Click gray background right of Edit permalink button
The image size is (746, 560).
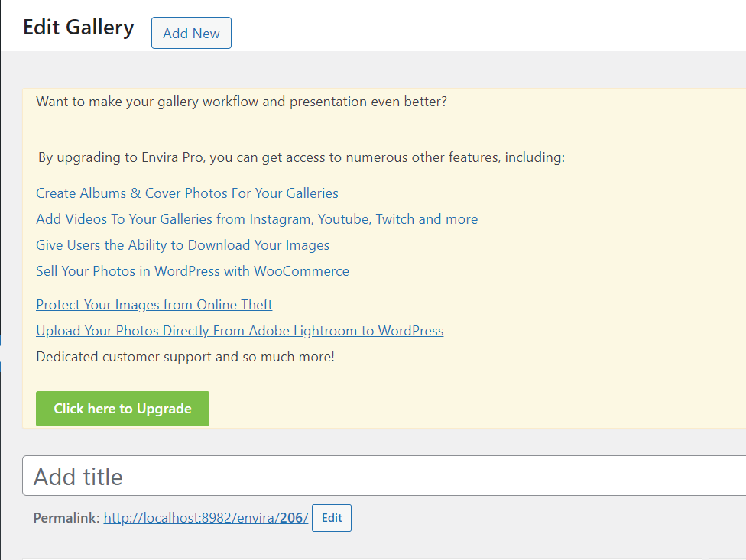(x=535, y=518)
